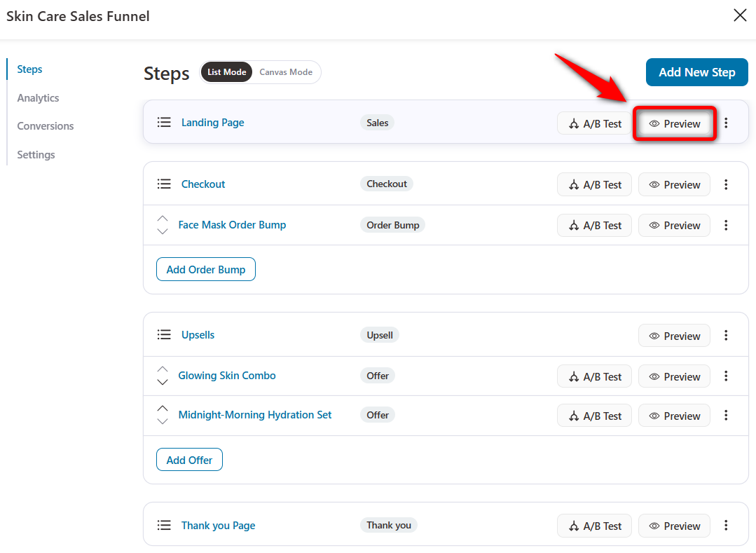Open the three-dot menu for Thank you Page
Viewport: 756px width, 553px height.
coord(726,526)
